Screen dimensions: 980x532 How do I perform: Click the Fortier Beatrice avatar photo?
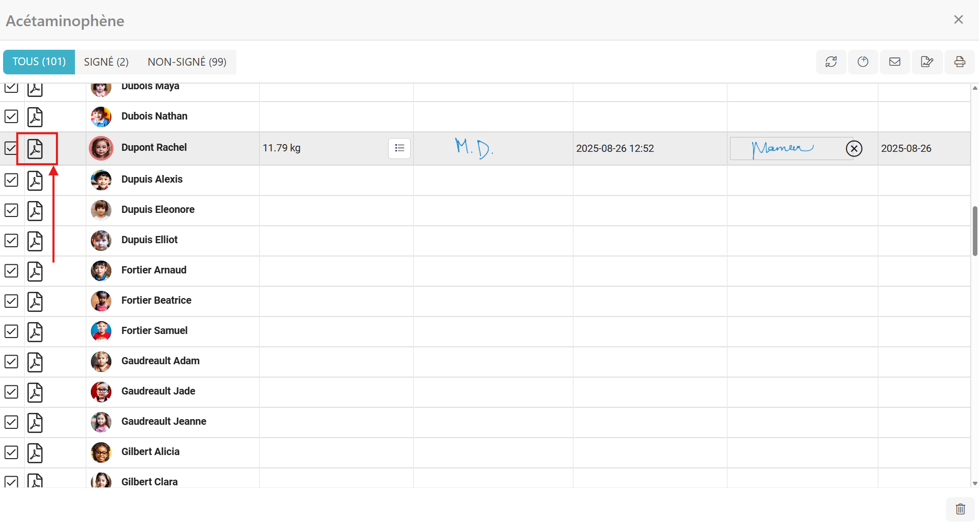pyautogui.click(x=101, y=301)
